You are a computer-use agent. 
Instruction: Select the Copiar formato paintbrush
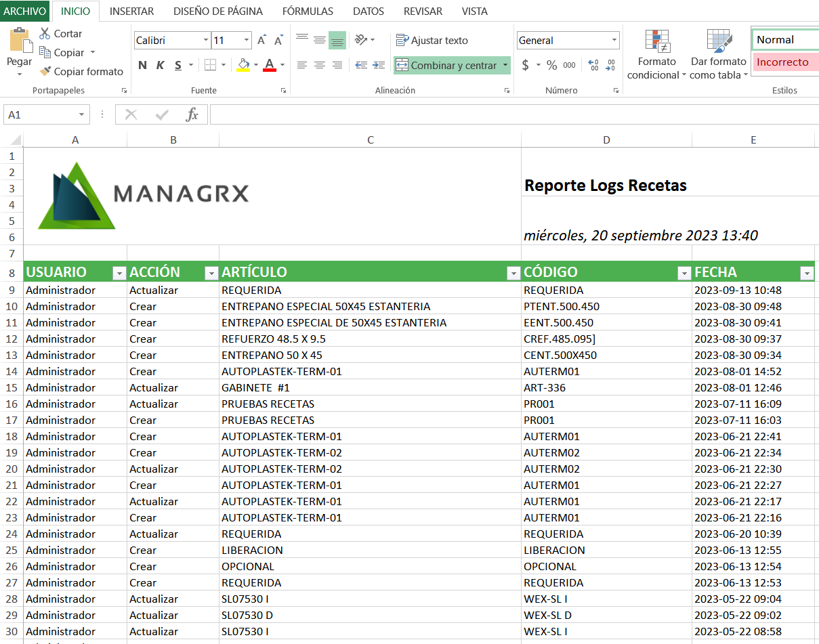(45, 71)
